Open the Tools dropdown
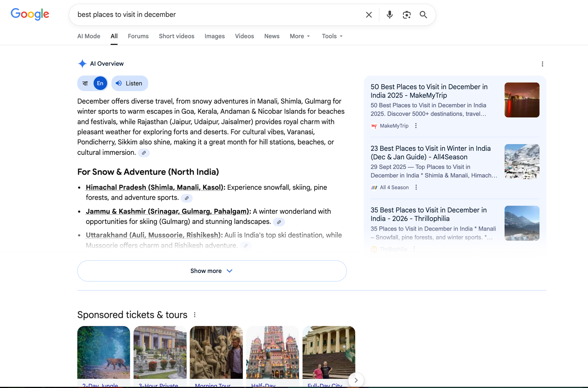 (x=331, y=36)
